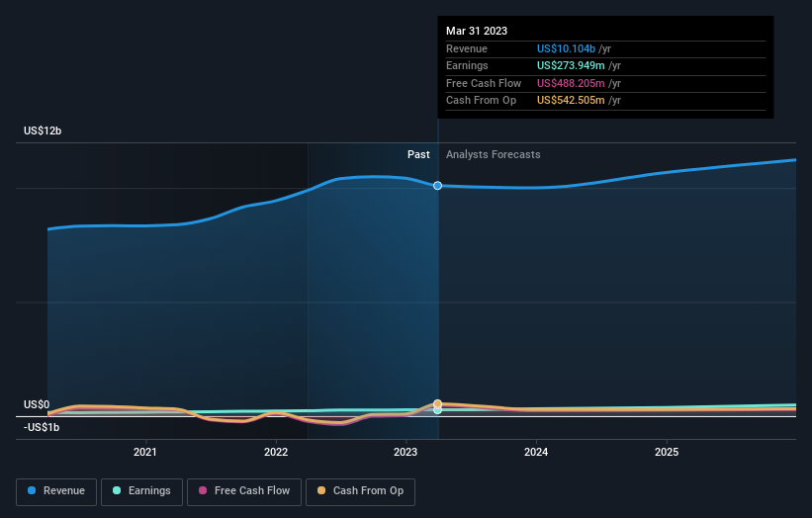Click the -US$1b y-axis label
Viewport: 812px width, 518px height.
pyautogui.click(x=42, y=427)
